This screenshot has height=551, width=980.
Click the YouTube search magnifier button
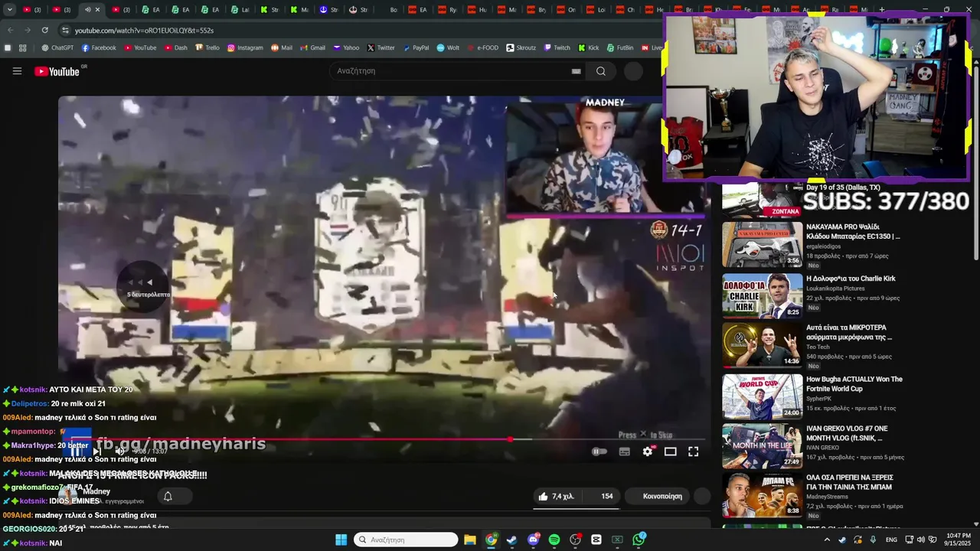tap(601, 71)
